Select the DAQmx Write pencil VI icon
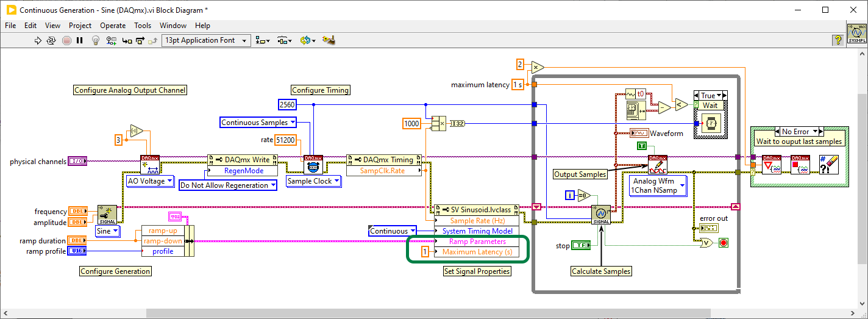The width and height of the screenshot is (868, 319). click(x=658, y=164)
